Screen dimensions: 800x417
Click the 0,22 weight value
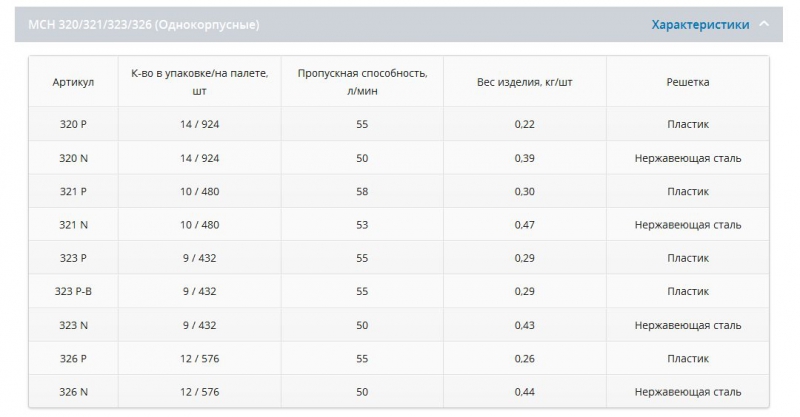pyautogui.click(x=525, y=125)
